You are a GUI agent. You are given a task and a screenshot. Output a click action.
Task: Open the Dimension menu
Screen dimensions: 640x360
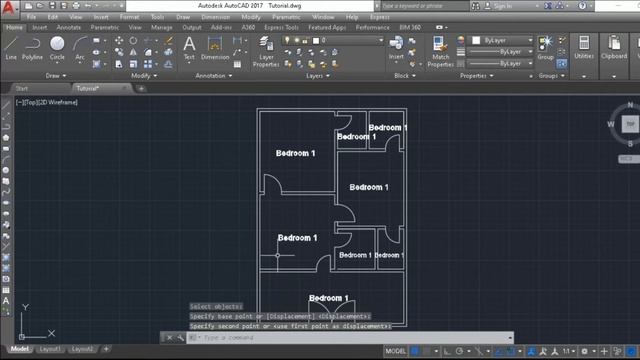click(216, 17)
